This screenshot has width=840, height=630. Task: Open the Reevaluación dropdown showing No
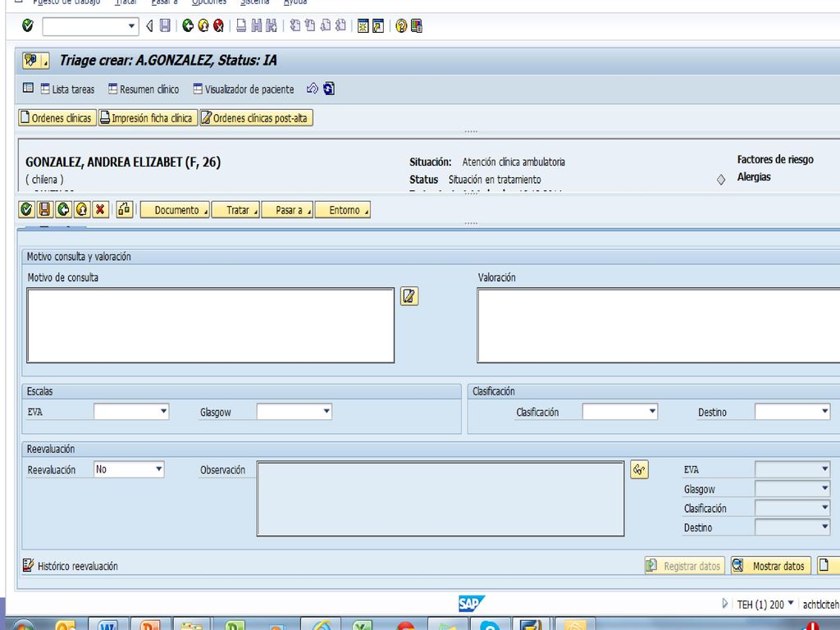[158, 469]
